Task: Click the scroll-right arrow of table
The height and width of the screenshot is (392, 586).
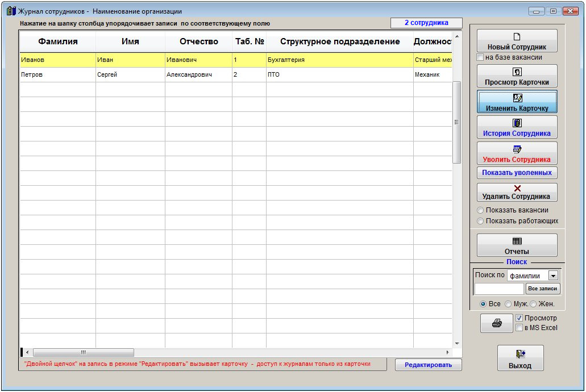Action: click(448, 352)
